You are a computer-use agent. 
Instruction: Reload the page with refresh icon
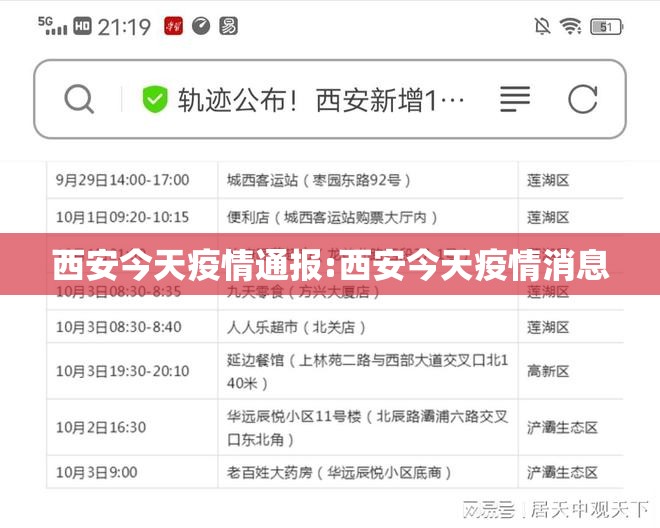coord(583,99)
